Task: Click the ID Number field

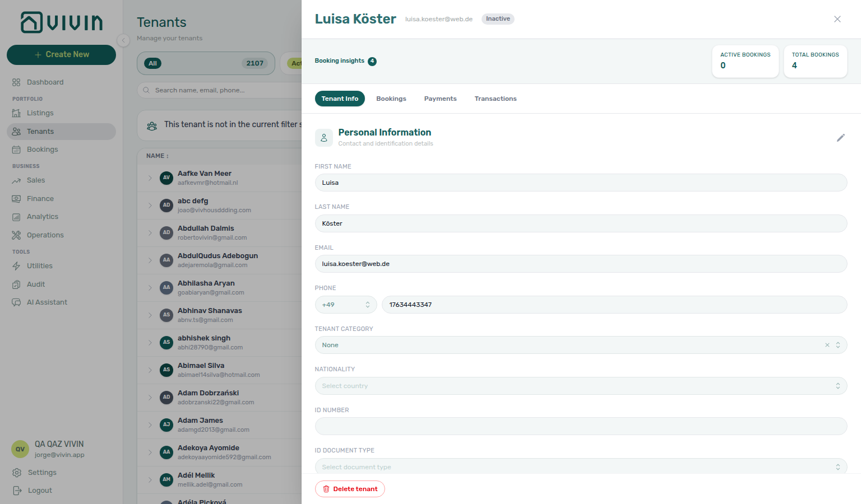Action: click(581, 426)
